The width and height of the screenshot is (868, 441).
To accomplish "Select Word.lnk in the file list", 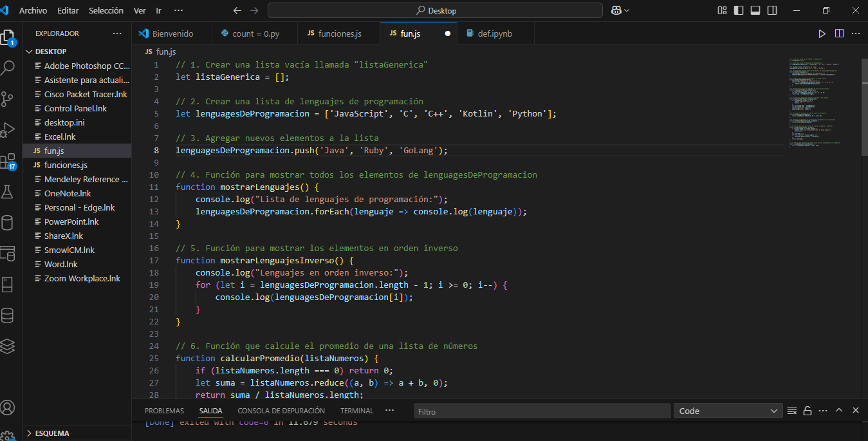I will tap(77, 264).
